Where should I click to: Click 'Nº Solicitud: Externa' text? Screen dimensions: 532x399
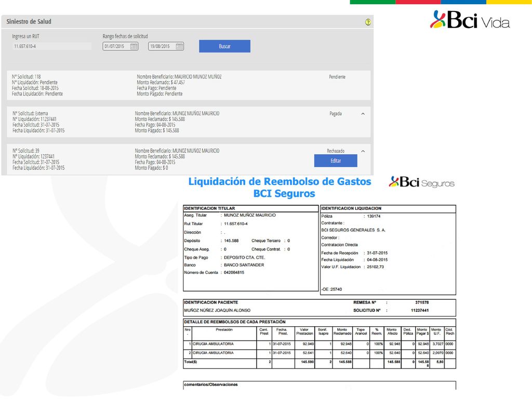(x=30, y=113)
